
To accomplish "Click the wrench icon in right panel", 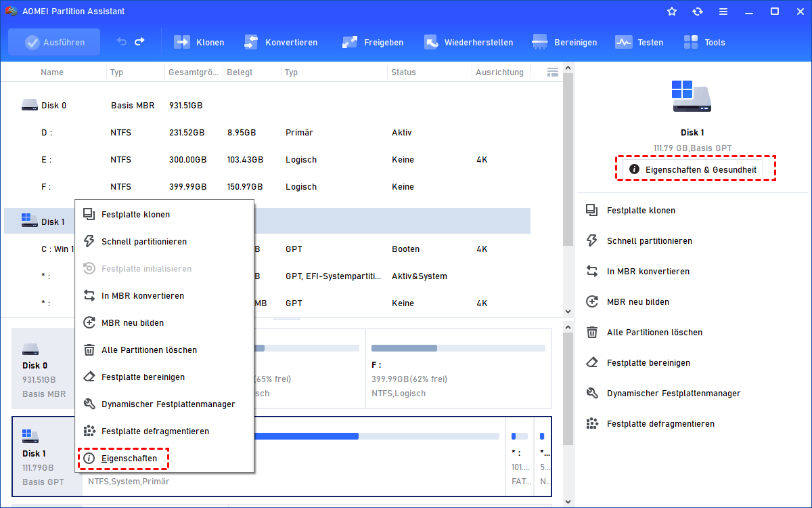I will pos(592,393).
